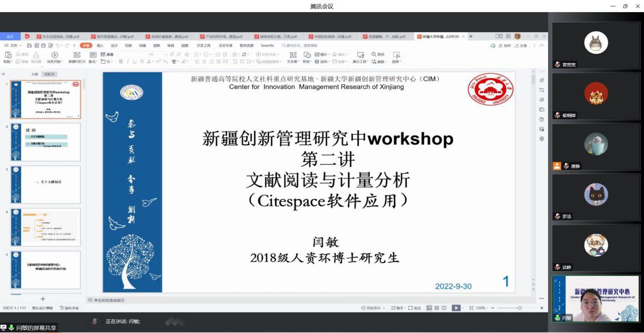Click the Redo arrow icon

click(x=67, y=45)
